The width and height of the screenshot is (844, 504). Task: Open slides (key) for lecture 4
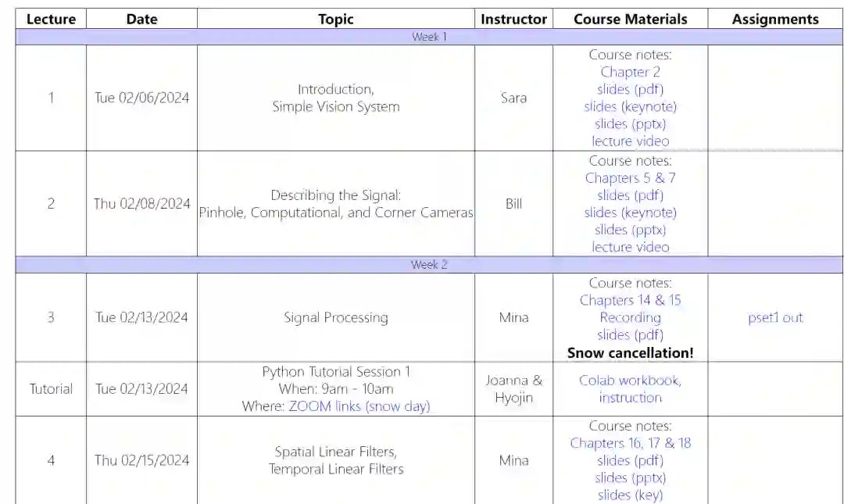pos(630,495)
